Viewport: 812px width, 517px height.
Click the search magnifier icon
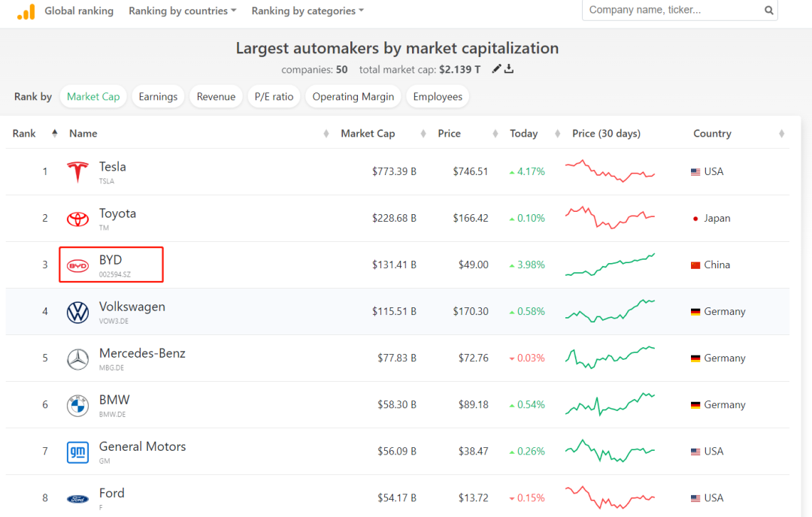pyautogui.click(x=768, y=11)
